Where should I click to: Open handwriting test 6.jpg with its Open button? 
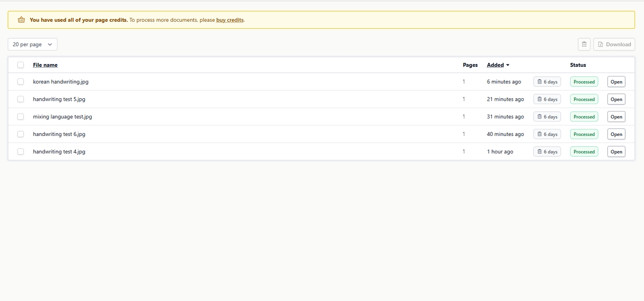point(616,134)
